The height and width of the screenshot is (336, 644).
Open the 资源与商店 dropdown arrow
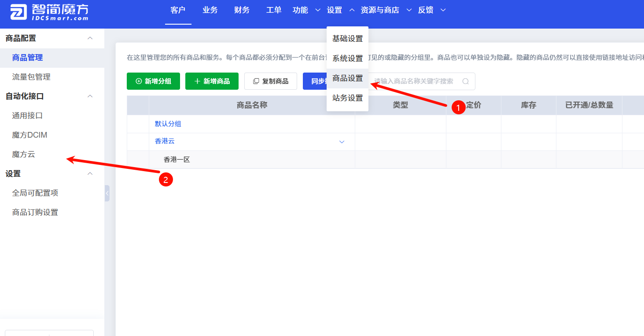[x=408, y=10]
